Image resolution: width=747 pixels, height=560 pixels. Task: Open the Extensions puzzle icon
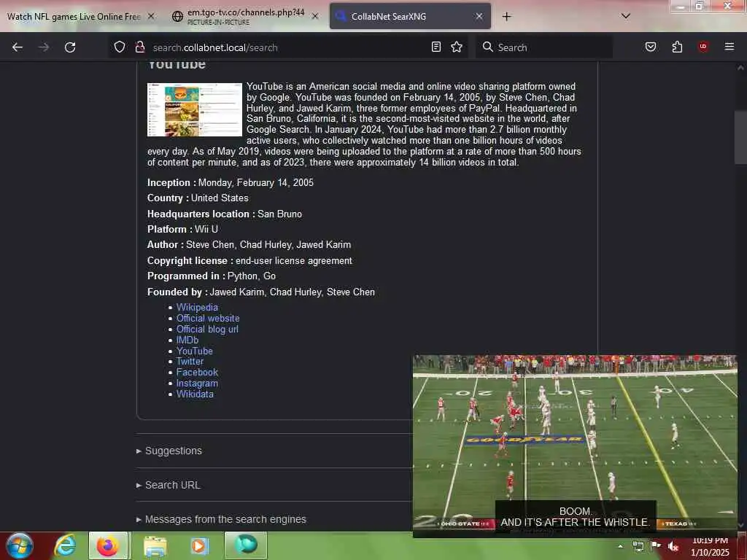click(677, 47)
